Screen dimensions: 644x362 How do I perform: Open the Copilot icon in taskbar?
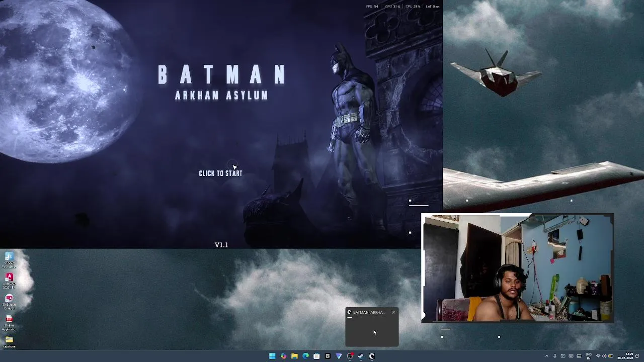[x=283, y=356]
